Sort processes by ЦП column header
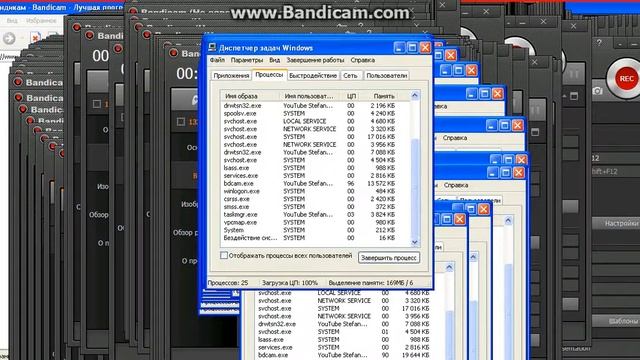This screenshot has width=640, height=360. (x=351, y=96)
